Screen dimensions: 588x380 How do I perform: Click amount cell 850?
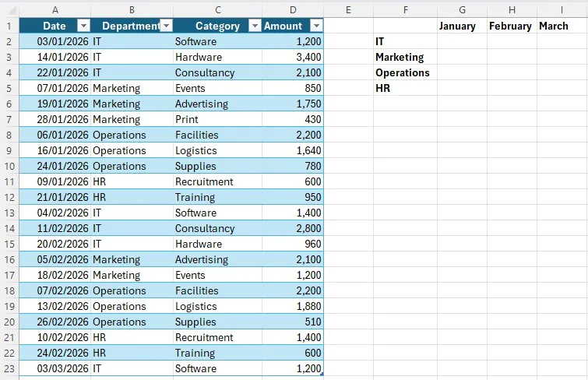pyautogui.click(x=293, y=88)
